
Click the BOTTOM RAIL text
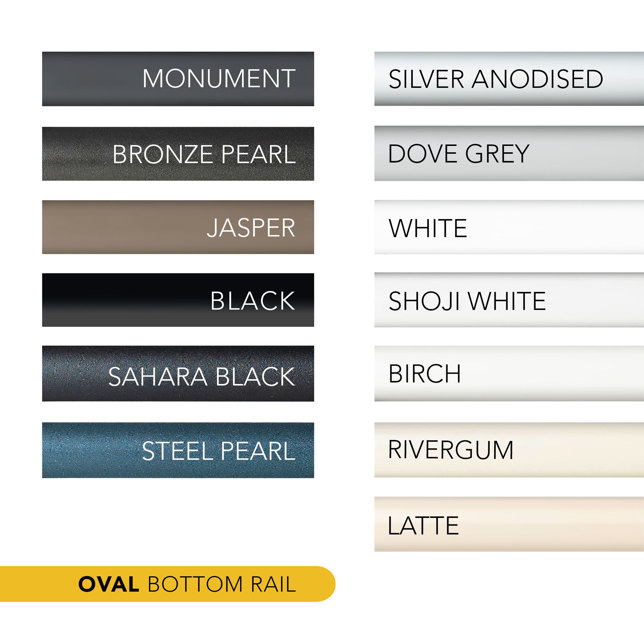222,584
